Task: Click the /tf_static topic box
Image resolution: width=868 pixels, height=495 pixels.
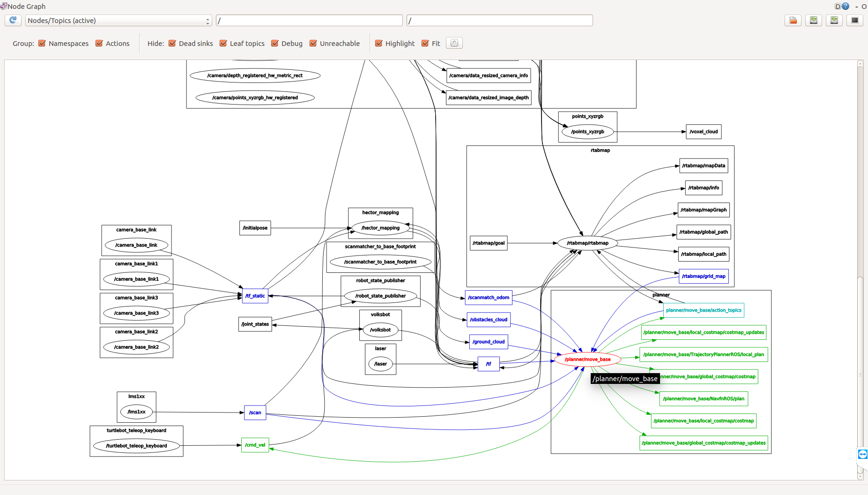Action: (255, 296)
